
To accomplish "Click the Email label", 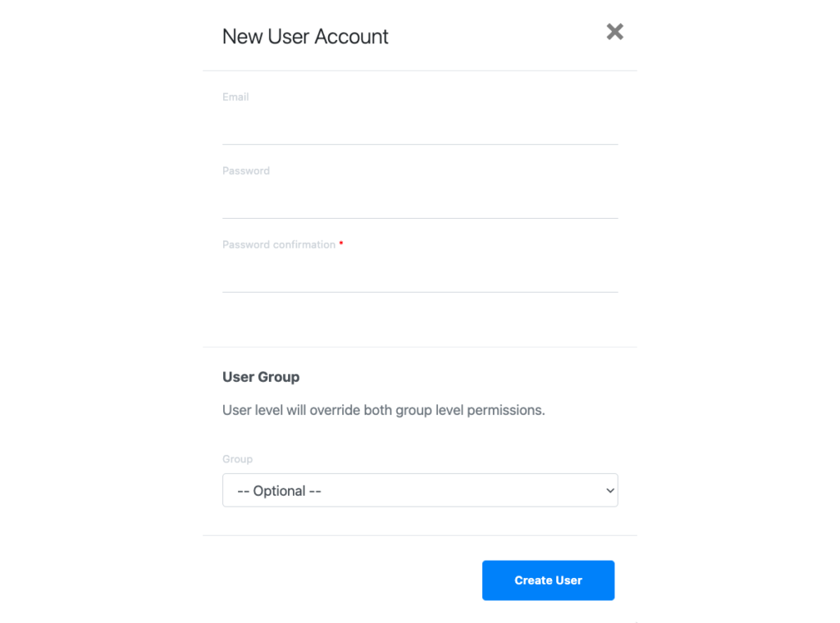I will (x=235, y=97).
